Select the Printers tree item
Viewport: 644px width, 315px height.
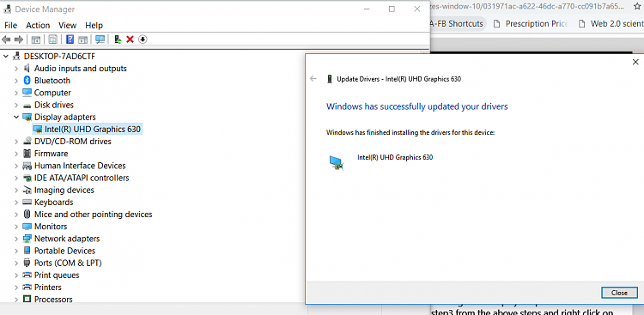47,287
